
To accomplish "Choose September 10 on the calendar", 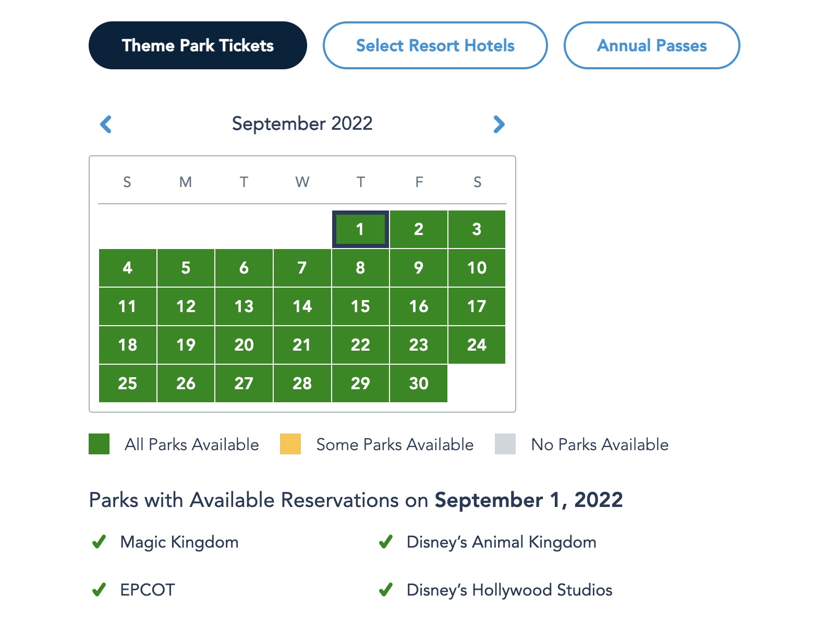I will click(x=477, y=268).
